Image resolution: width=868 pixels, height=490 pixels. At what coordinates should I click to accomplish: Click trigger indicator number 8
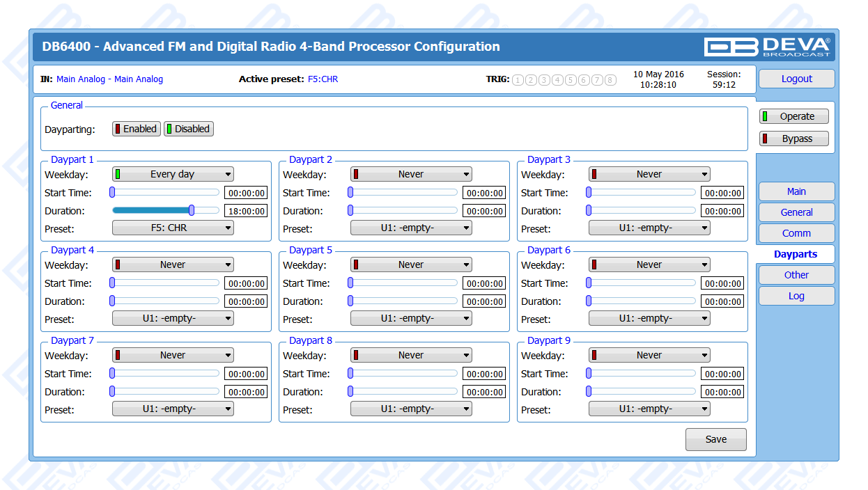pos(610,80)
